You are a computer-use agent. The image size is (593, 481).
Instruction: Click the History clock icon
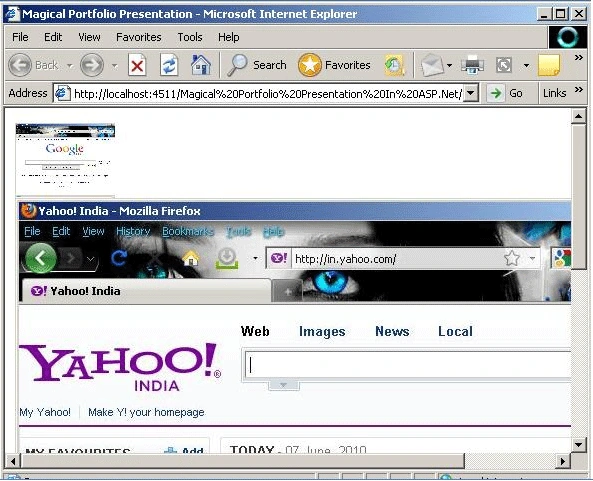point(394,65)
